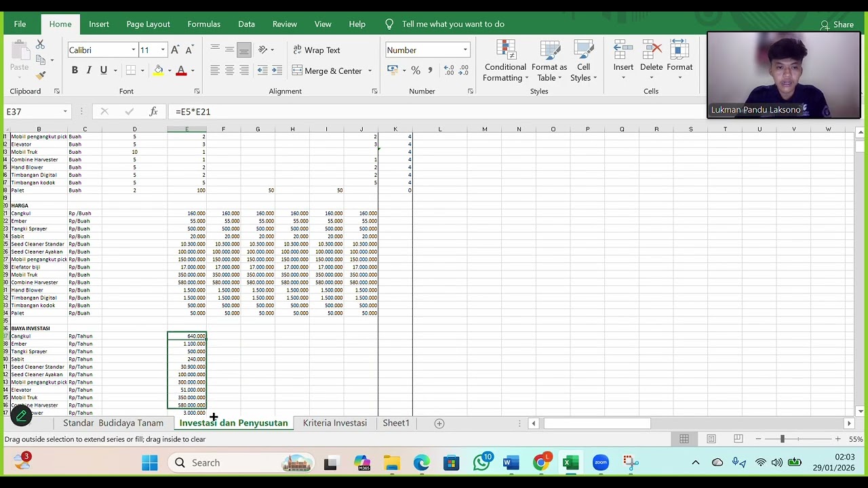This screenshot has height=488, width=868.
Task: Click the Increase Decimal icon
Action: coord(449,70)
